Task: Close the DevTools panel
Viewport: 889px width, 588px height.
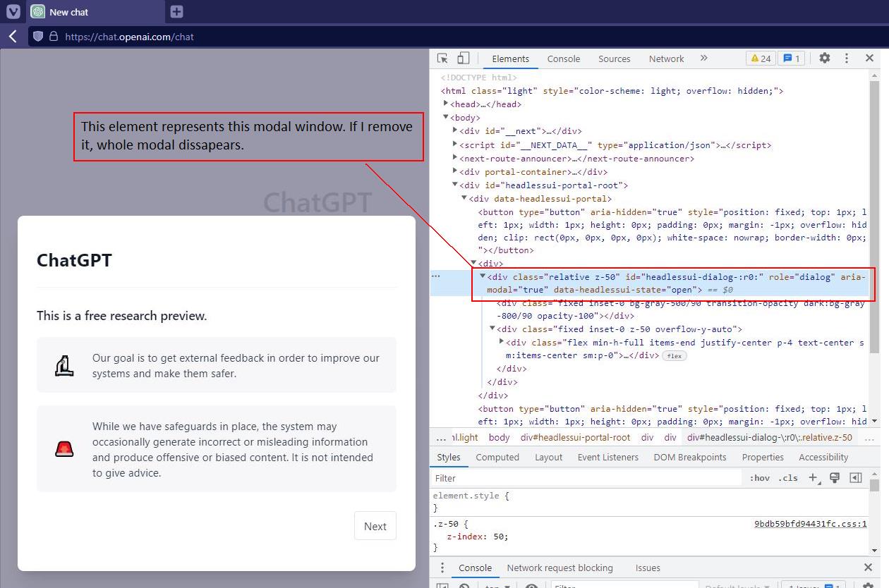Action: [869, 59]
